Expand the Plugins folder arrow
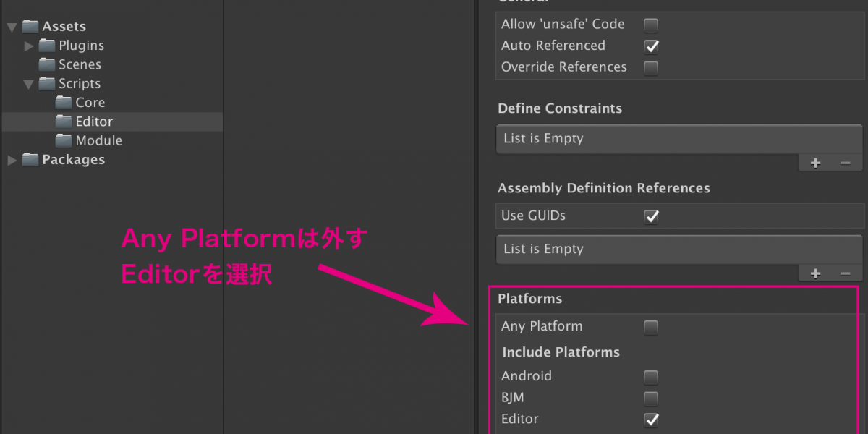Image resolution: width=868 pixels, height=434 pixels. click(x=29, y=46)
